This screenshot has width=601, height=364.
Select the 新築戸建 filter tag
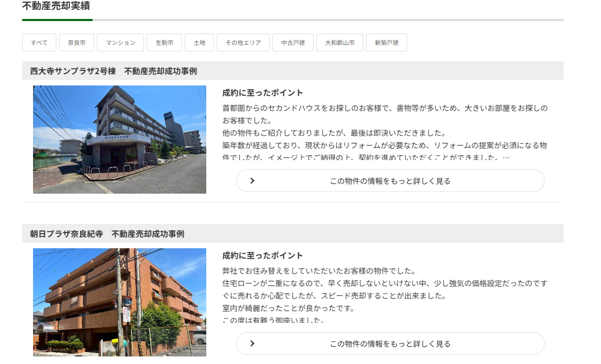click(x=386, y=43)
